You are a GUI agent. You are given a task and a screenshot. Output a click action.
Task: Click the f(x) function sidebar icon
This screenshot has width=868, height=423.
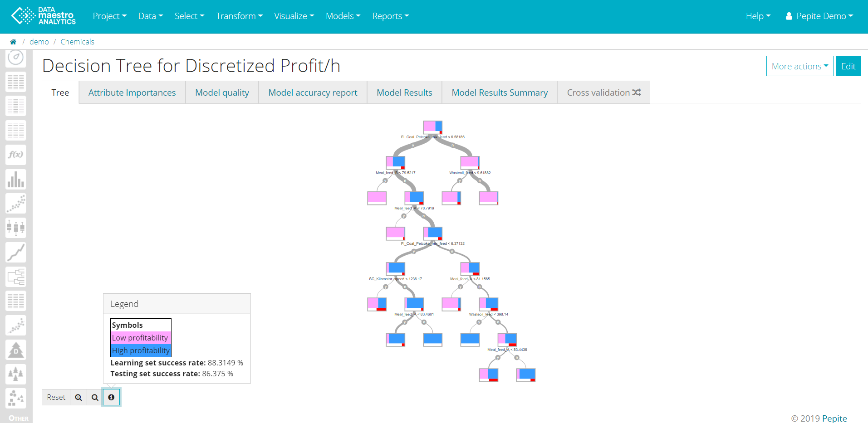click(16, 155)
